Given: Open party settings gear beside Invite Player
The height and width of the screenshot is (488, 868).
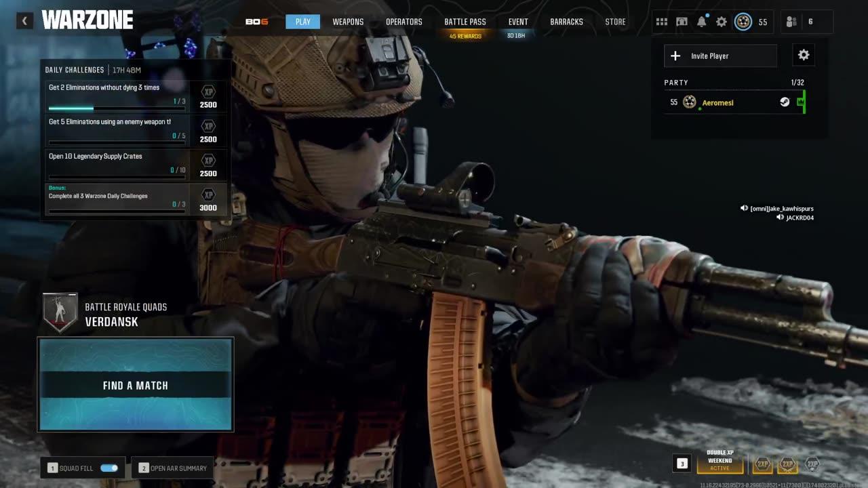Looking at the screenshot, I should (x=804, y=56).
